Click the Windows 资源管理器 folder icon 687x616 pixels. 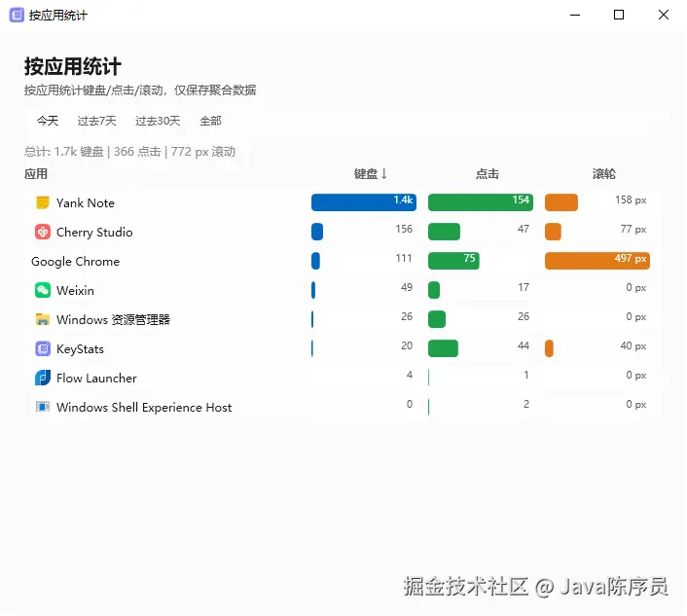tap(43, 319)
